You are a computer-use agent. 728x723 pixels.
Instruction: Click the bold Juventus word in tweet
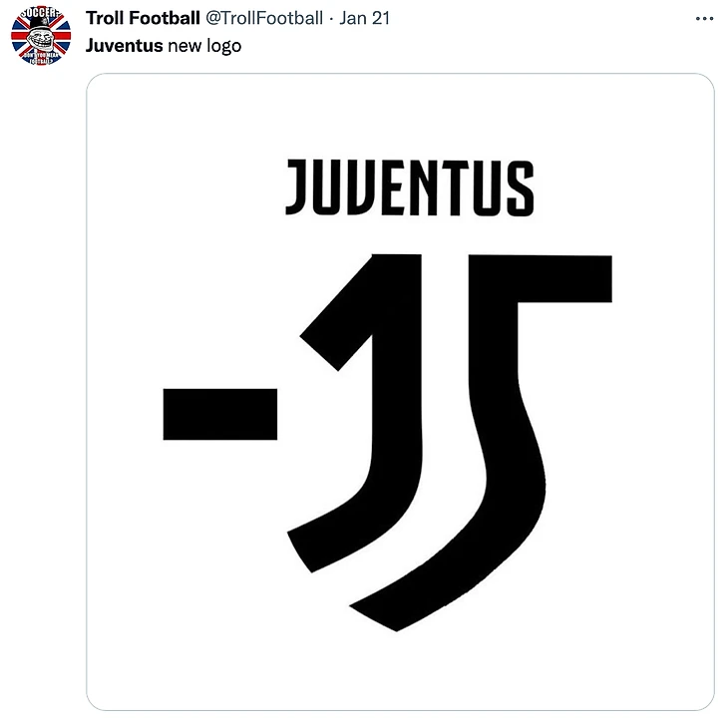(124, 45)
